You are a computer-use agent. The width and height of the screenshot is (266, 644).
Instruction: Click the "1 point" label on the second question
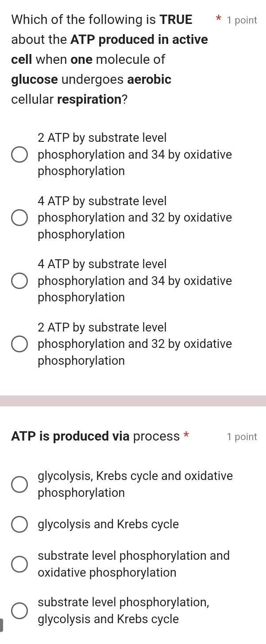(241, 437)
